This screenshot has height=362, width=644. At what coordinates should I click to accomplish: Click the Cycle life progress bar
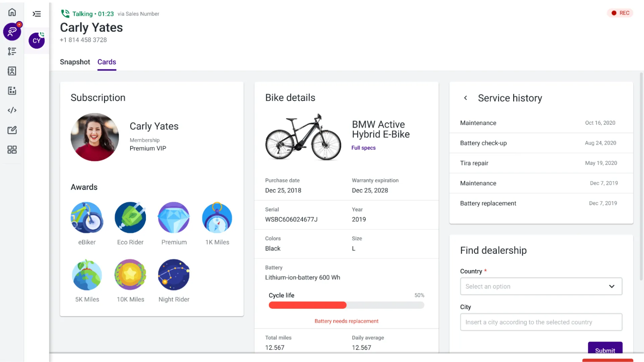tap(346, 305)
